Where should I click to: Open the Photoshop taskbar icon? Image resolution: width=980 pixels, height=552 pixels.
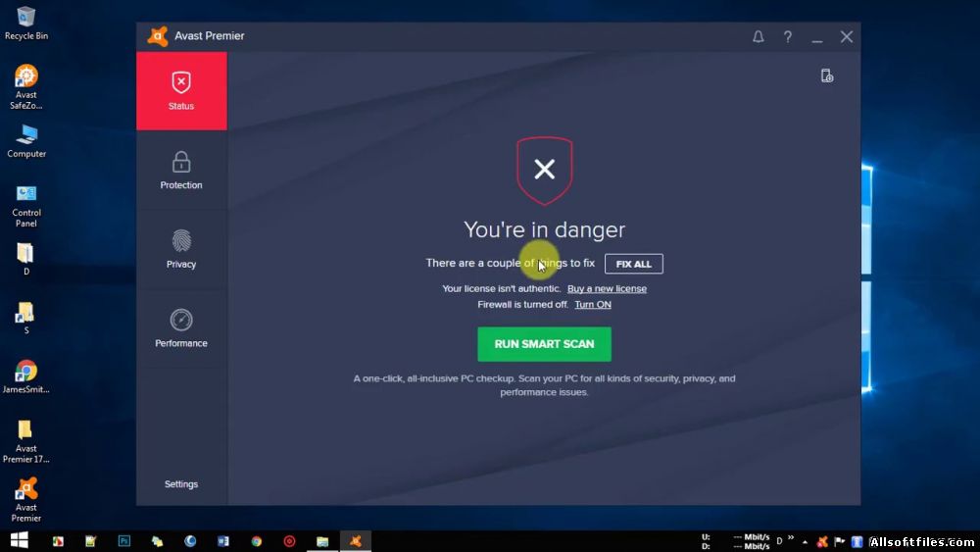click(x=124, y=541)
